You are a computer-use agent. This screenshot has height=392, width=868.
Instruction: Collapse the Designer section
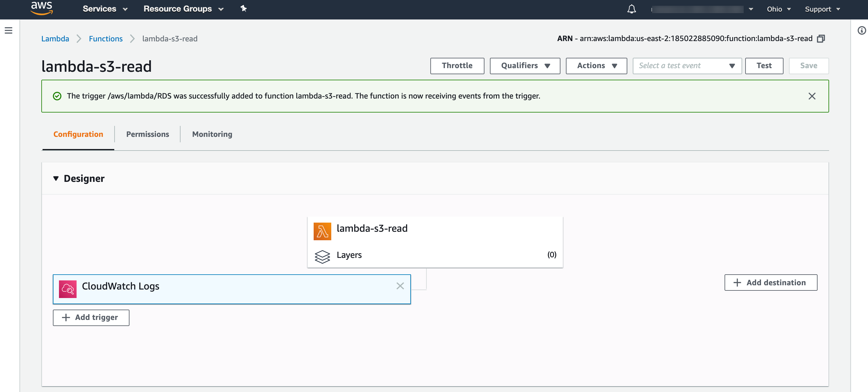(56, 178)
